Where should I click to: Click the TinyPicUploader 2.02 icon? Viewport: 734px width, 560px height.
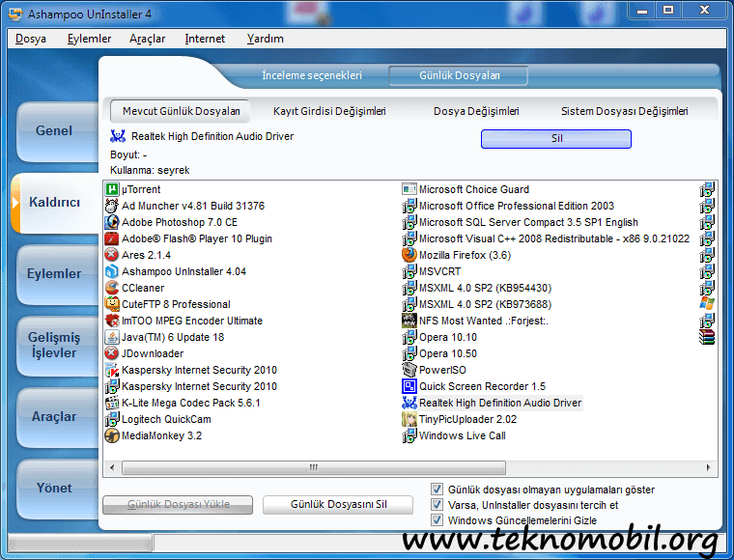coord(409,419)
